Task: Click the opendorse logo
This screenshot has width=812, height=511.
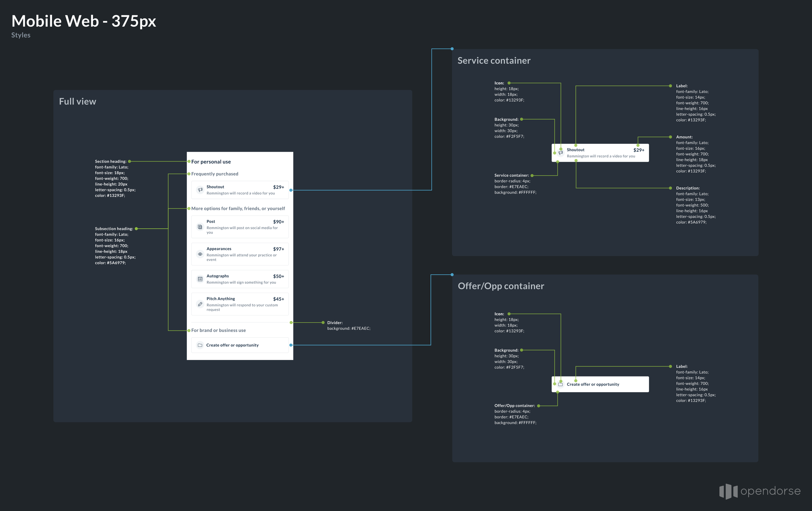Action: click(760, 491)
